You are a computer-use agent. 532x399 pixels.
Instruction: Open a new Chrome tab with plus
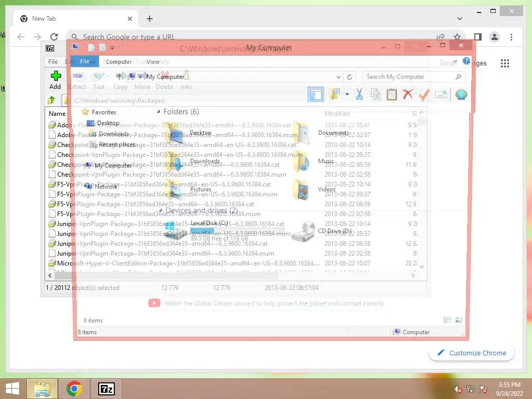coord(150,19)
